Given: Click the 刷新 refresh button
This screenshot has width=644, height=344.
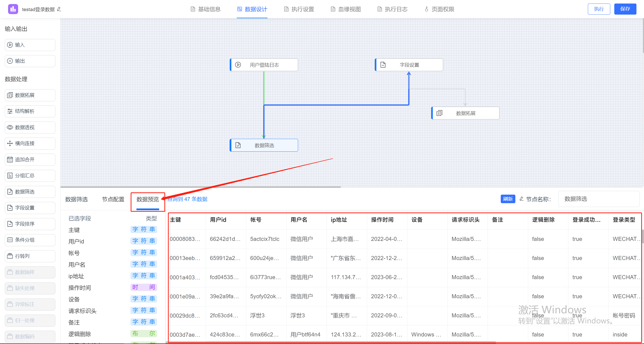Looking at the screenshot, I should coord(508,199).
